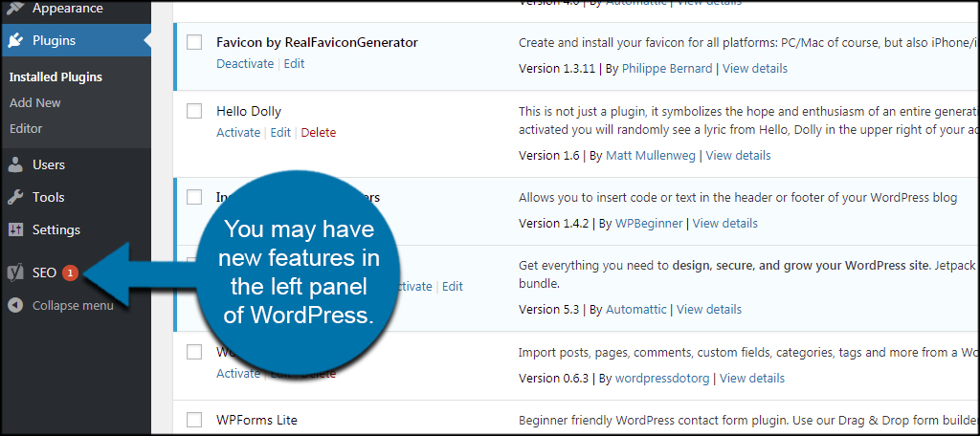The height and width of the screenshot is (436, 980).
Task: Edit the Favicon by RealFaviconGenerator plugin
Action: tap(295, 64)
